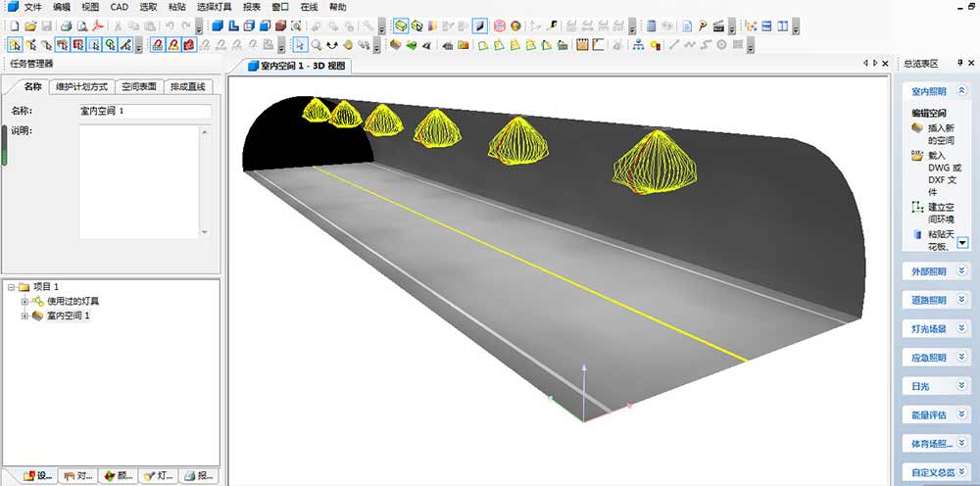Click the Print icon in toolbar

click(x=67, y=25)
